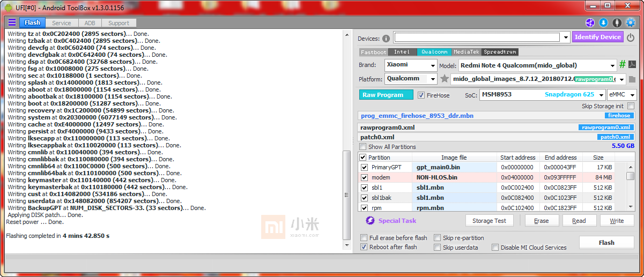Open the hamburger menu icon
644x277 pixels.
point(12,23)
